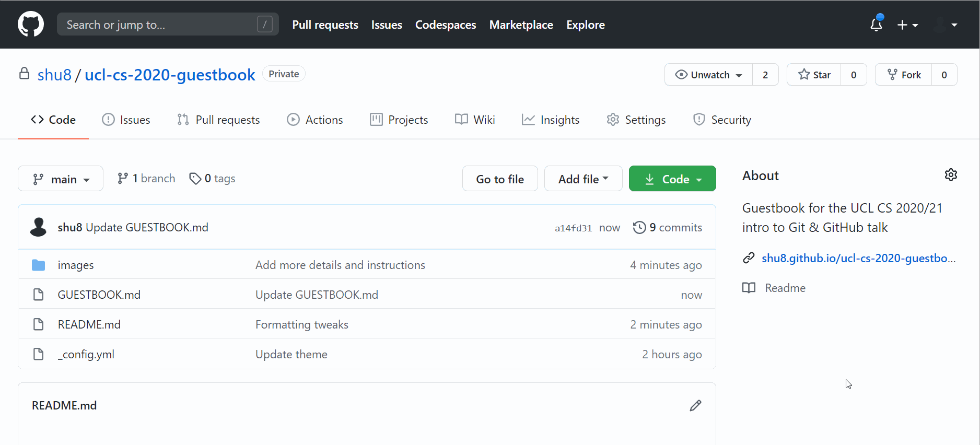Viewport: 980px width, 445px height.
Task: Switch to the Actions tab
Action: (315, 120)
